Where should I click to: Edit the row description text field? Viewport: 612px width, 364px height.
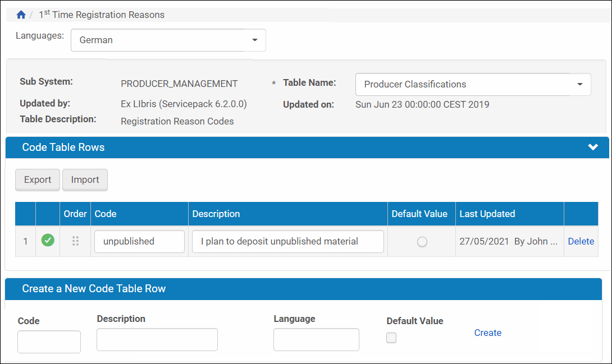[x=287, y=241]
